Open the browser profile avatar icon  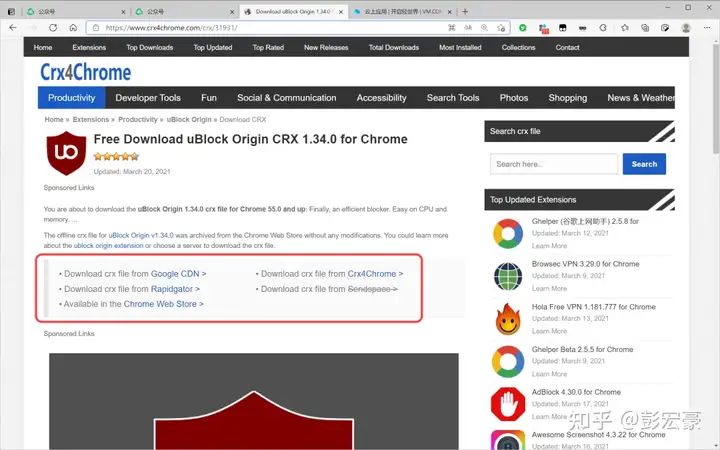pos(686,28)
